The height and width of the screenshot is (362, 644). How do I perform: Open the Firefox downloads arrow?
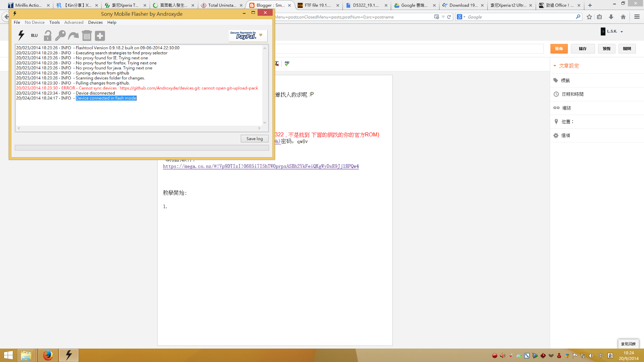pyautogui.click(x=611, y=17)
